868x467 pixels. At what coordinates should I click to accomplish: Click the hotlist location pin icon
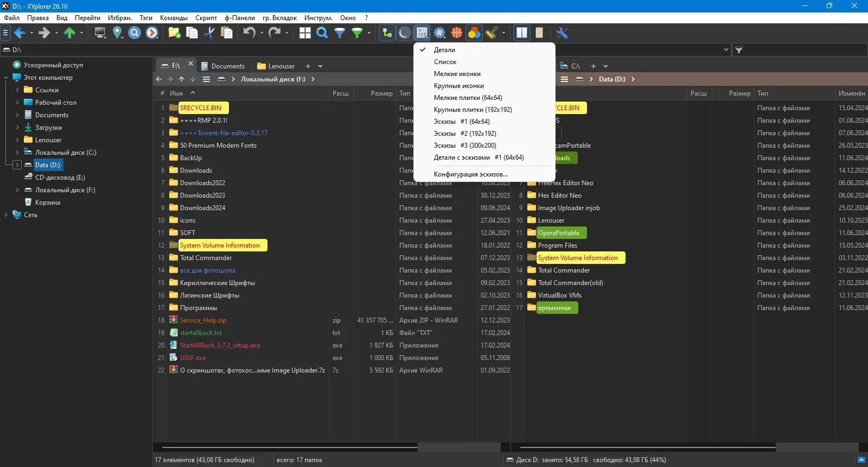(117, 33)
